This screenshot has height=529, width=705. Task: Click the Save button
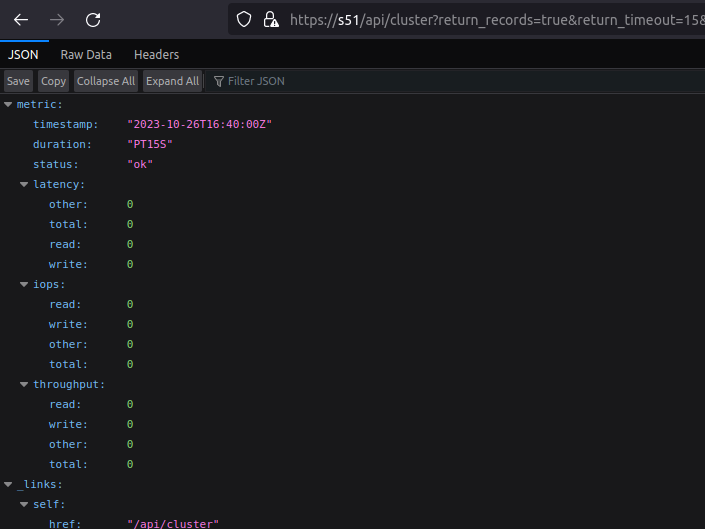(x=18, y=81)
